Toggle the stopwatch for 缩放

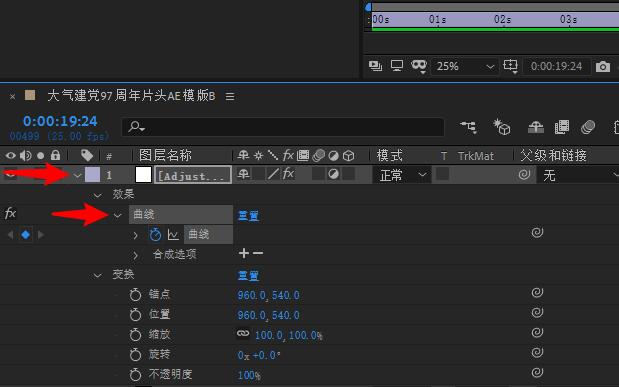135,334
